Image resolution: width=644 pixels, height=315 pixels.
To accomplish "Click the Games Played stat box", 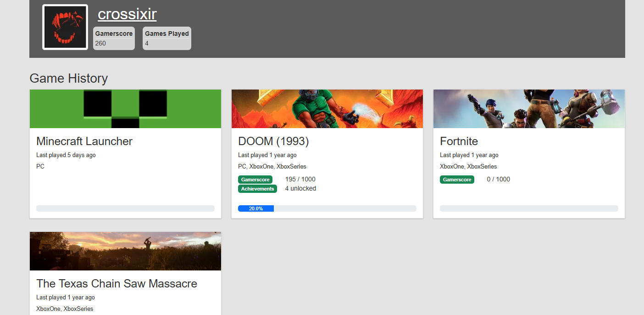I will tap(167, 38).
